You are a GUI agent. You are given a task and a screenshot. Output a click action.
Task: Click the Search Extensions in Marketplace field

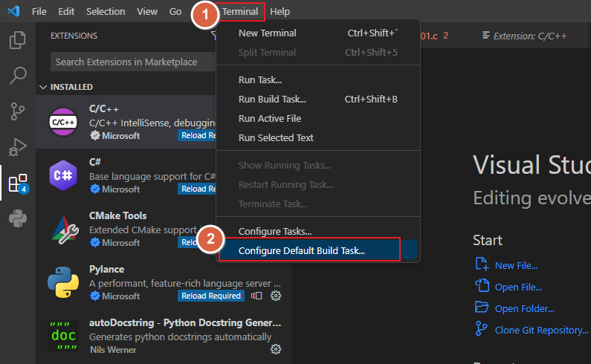133,62
